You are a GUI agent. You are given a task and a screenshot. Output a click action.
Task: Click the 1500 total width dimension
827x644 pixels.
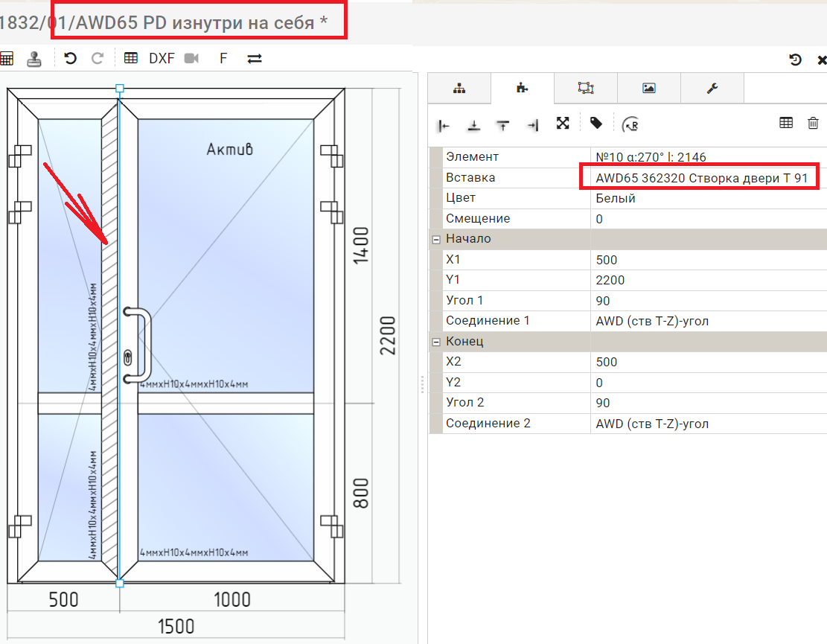click(x=176, y=627)
